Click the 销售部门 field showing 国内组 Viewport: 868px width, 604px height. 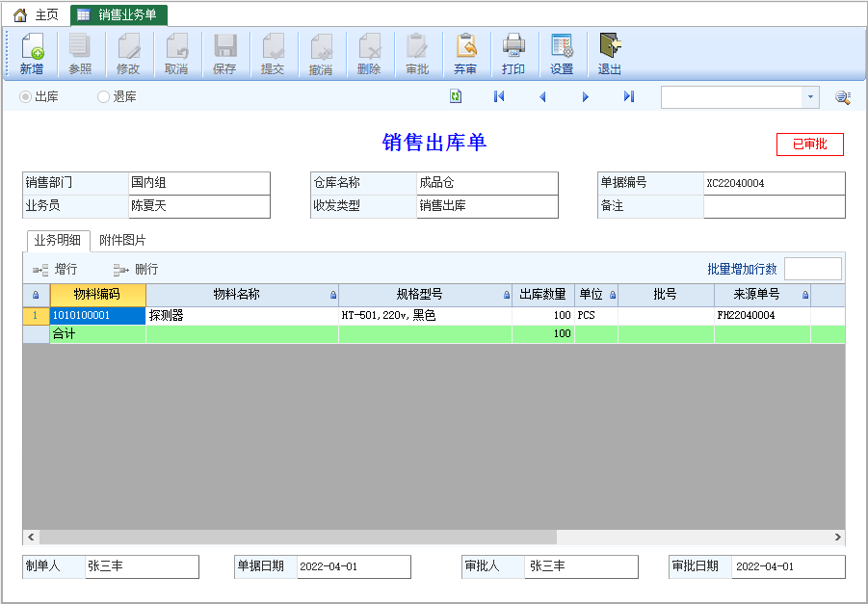point(198,183)
